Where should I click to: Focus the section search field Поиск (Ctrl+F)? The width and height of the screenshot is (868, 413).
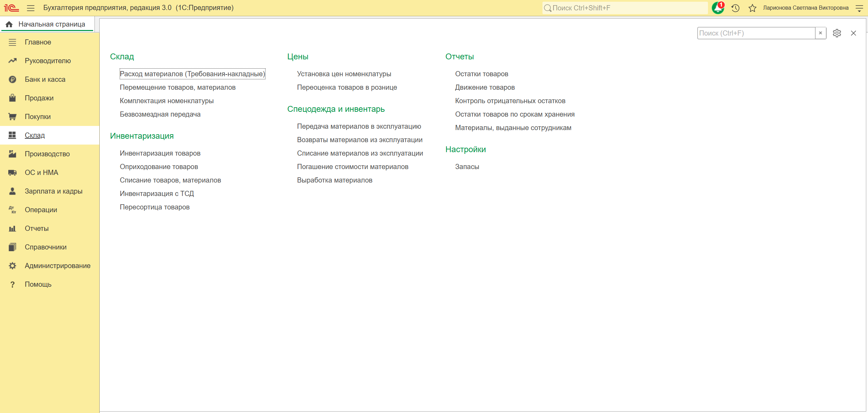[756, 33]
